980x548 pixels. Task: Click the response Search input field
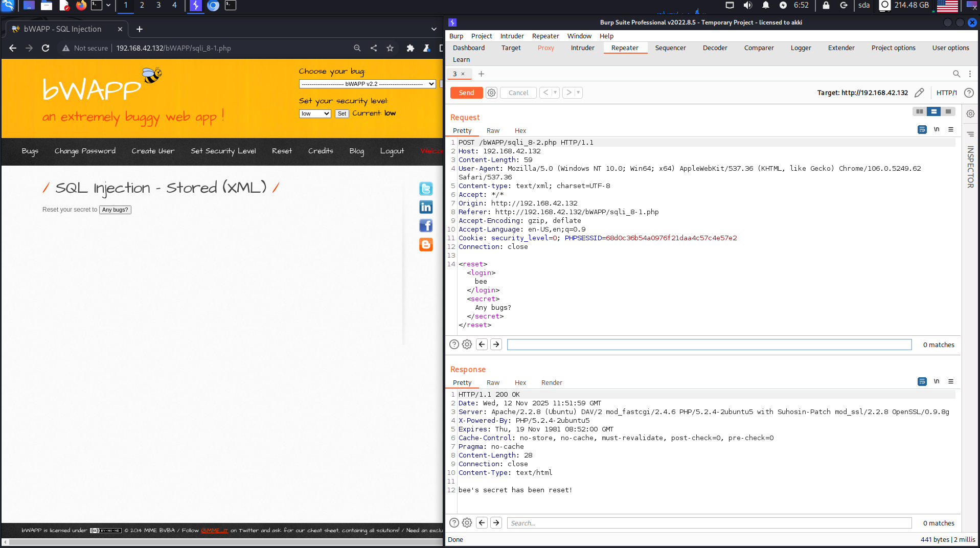coord(709,523)
